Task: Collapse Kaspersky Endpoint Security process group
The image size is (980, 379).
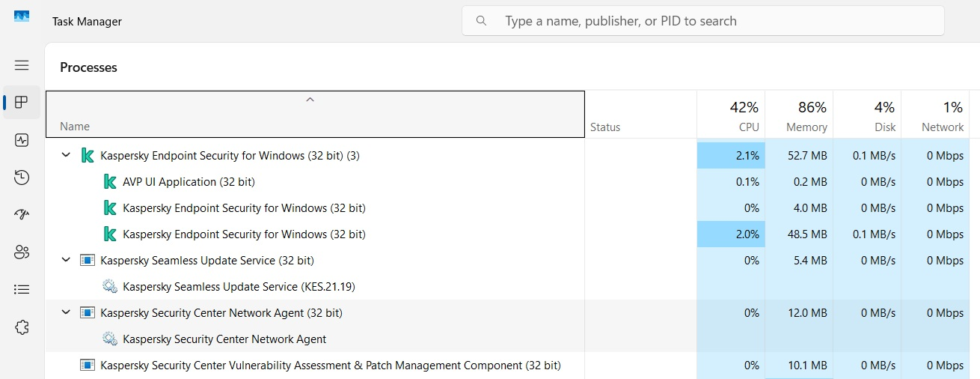Action: point(66,156)
